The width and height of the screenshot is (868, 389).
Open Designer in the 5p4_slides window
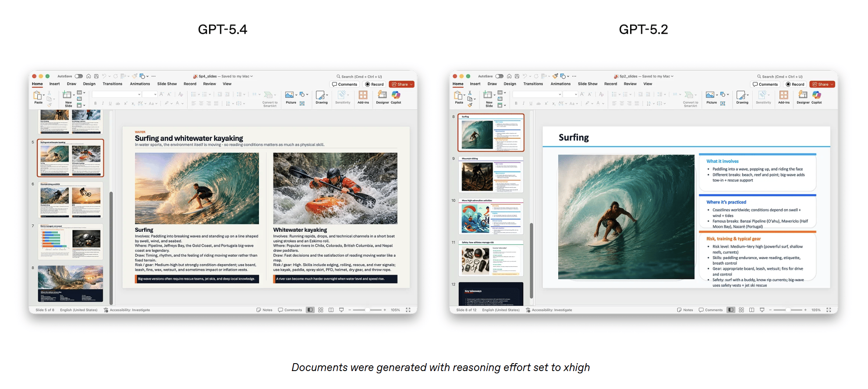coord(382,97)
